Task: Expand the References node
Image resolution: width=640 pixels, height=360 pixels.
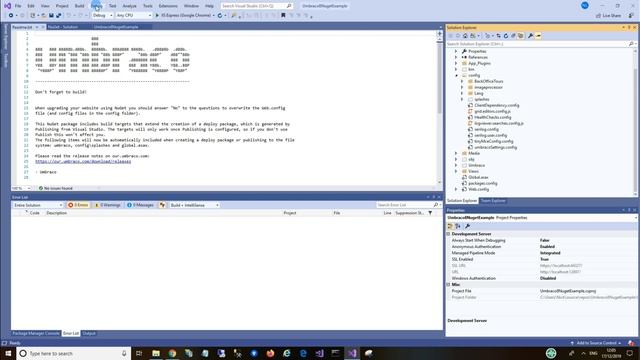Action: pyautogui.click(x=456, y=58)
